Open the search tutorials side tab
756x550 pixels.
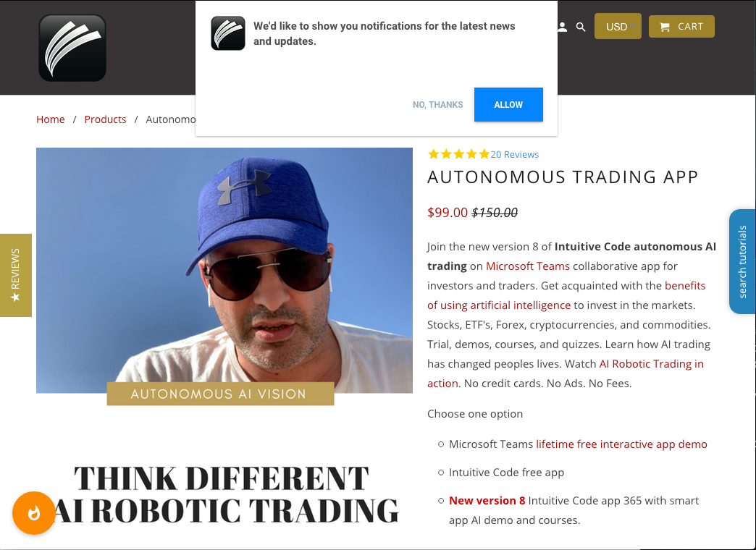742,262
